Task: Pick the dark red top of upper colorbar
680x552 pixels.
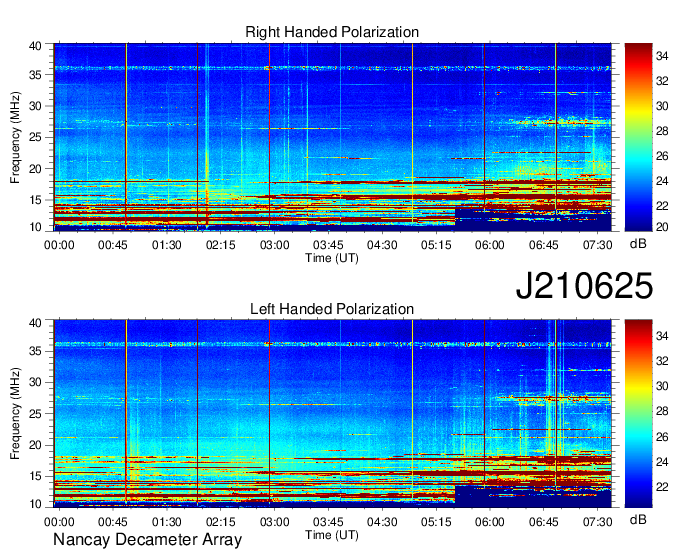Action: [x=638, y=48]
